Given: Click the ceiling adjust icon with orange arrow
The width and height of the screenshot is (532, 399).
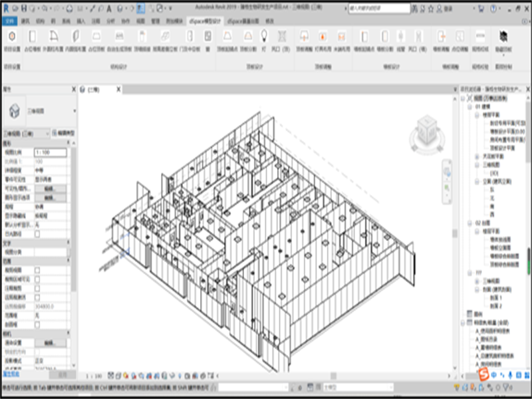Looking at the screenshot, I should 304,37.
